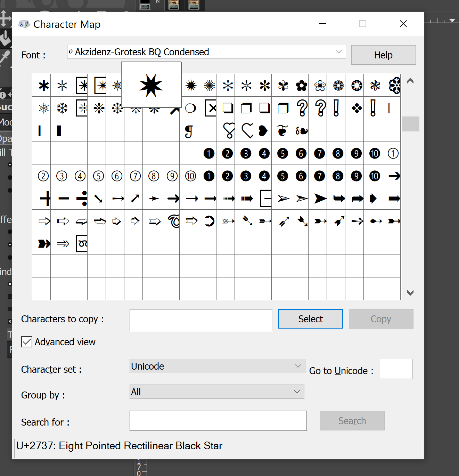Click the Characters to copy field
The image size is (459, 476).
click(x=201, y=320)
